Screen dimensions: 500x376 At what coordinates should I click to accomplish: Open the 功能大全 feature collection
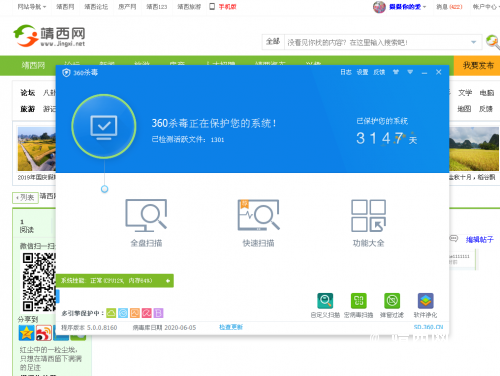(368, 223)
